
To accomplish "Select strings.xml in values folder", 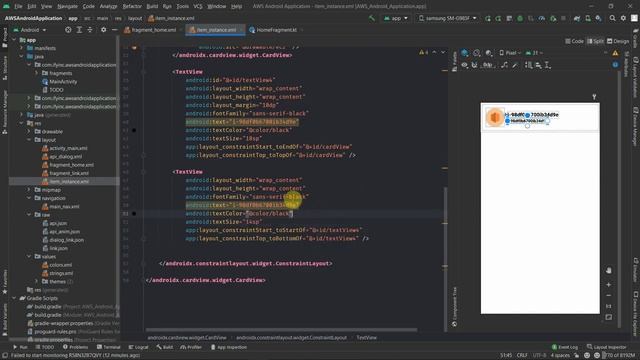I will point(58,273).
